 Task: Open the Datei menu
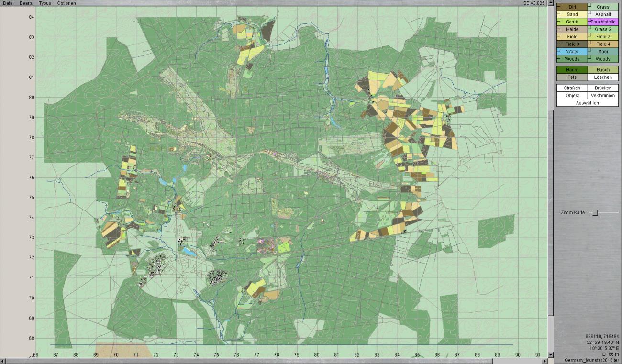point(8,3)
